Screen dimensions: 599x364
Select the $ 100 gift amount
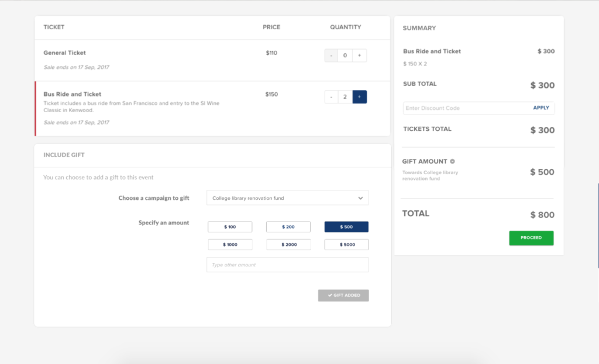tap(230, 227)
